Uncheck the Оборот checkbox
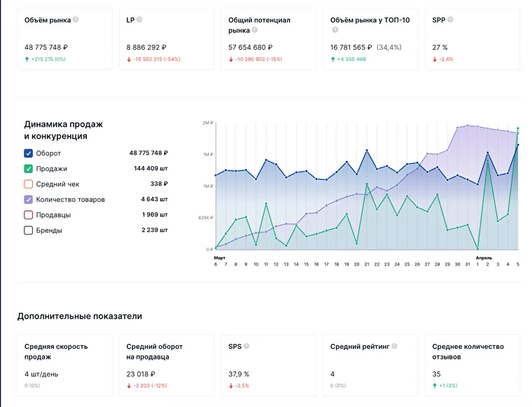 (29, 153)
